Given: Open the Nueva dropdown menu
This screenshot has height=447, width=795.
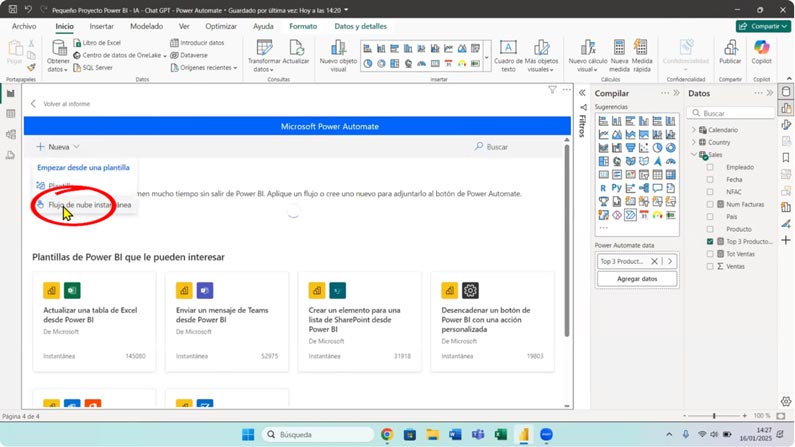Looking at the screenshot, I should pos(58,147).
